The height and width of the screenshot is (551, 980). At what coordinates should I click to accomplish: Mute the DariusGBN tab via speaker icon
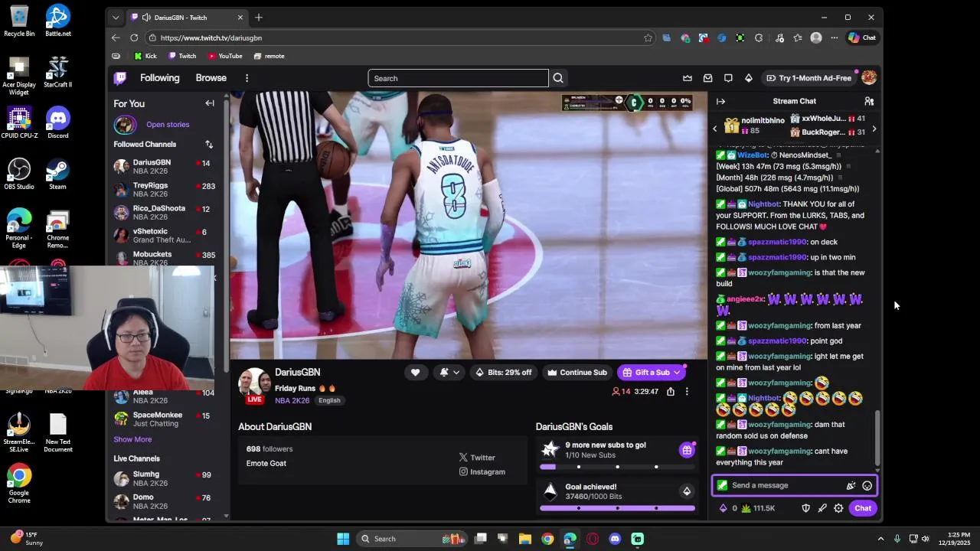click(x=145, y=18)
